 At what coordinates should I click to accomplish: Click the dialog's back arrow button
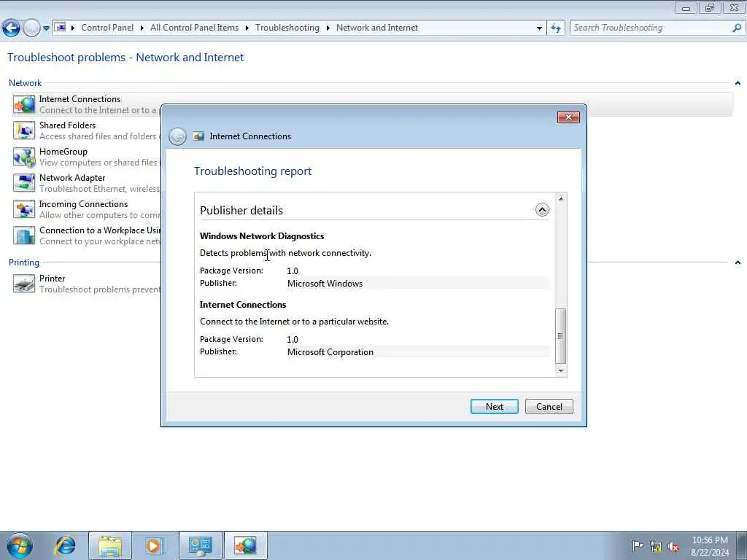[x=177, y=136]
